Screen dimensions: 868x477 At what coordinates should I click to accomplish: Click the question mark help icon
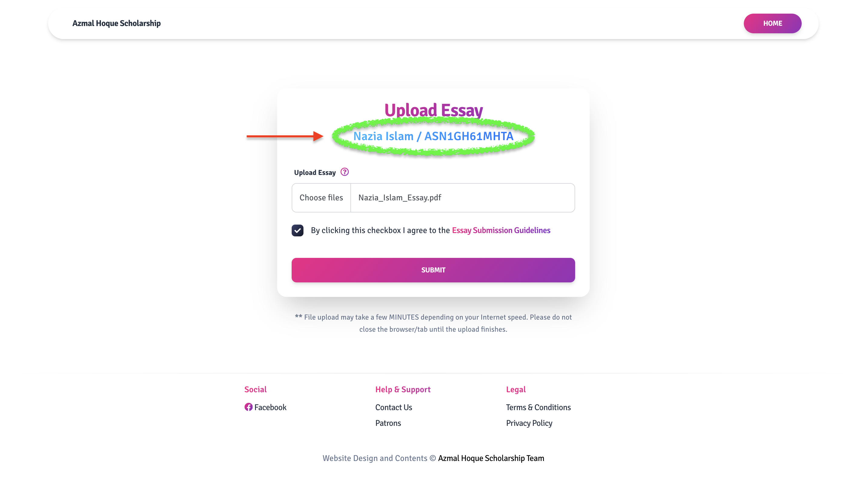click(344, 172)
